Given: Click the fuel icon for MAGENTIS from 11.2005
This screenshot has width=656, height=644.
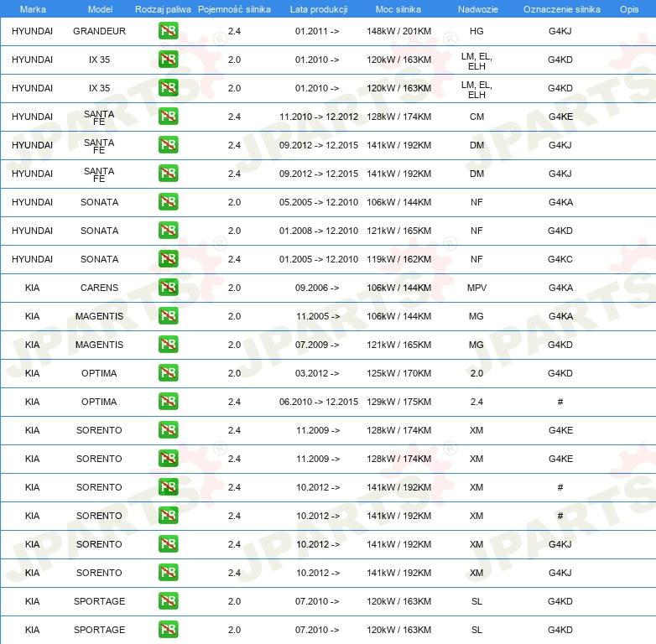Looking at the screenshot, I should click(168, 316).
